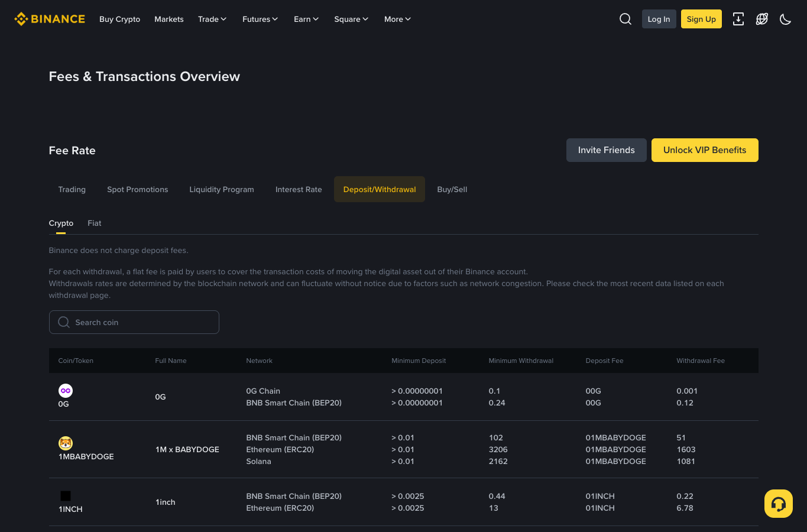Screen dimensions: 807x532
Task: Click withdrawal fee value 1603
Action: 686,450
